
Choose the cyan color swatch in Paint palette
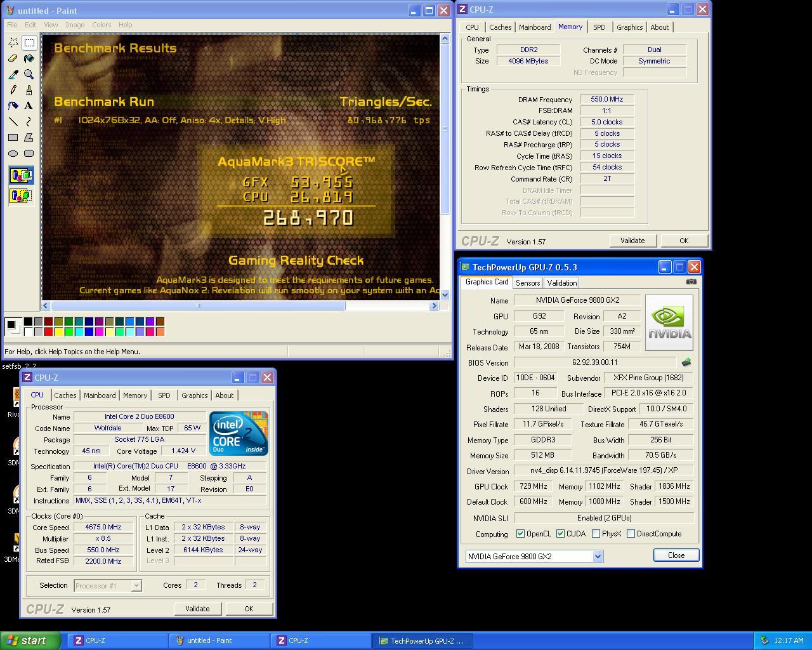click(79, 332)
